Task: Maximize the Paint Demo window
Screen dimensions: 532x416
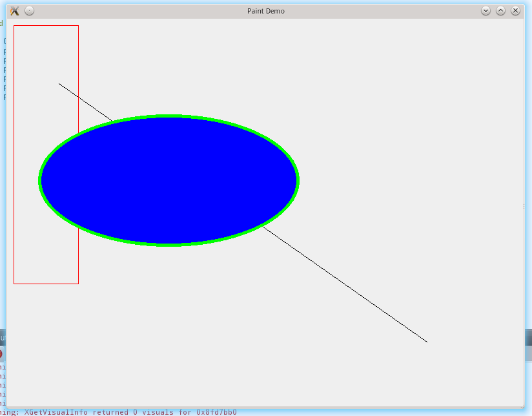Action: 500,11
